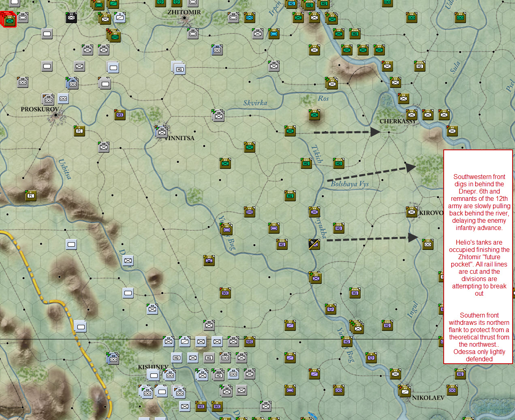Select purple unit east of NIKOLAEV label

point(452,390)
